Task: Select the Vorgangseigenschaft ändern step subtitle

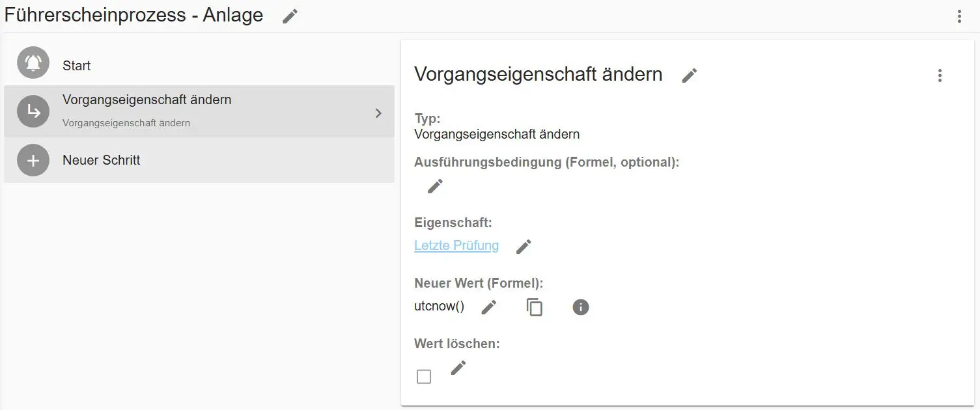Action: tap(126, 123)
